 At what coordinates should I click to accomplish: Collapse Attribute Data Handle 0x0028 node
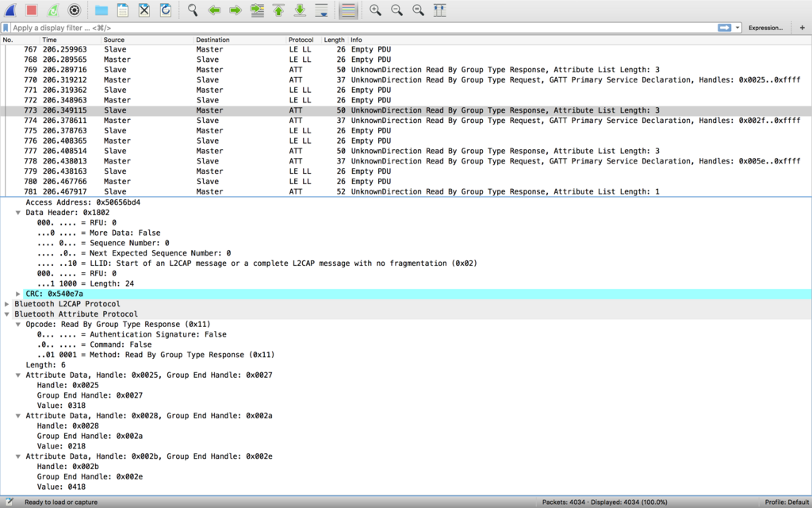coord(18,416)
